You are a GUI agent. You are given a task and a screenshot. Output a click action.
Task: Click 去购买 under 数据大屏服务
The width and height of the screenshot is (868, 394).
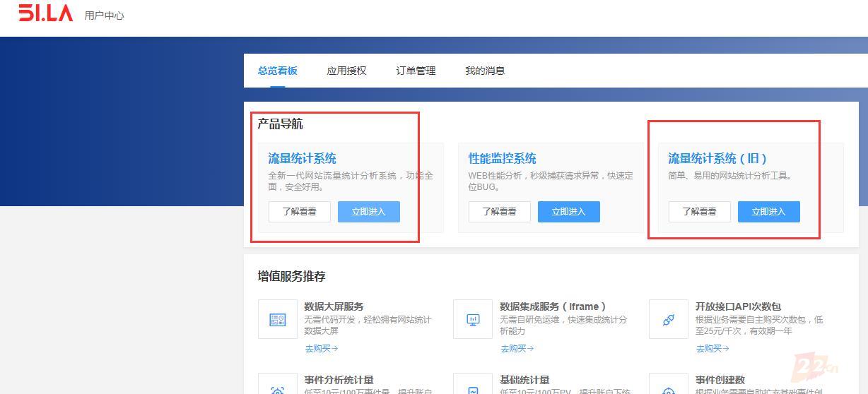coord(322,348)
